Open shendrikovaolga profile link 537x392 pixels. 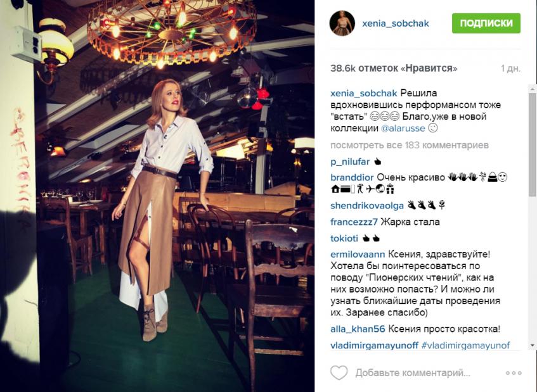(367, 206)
